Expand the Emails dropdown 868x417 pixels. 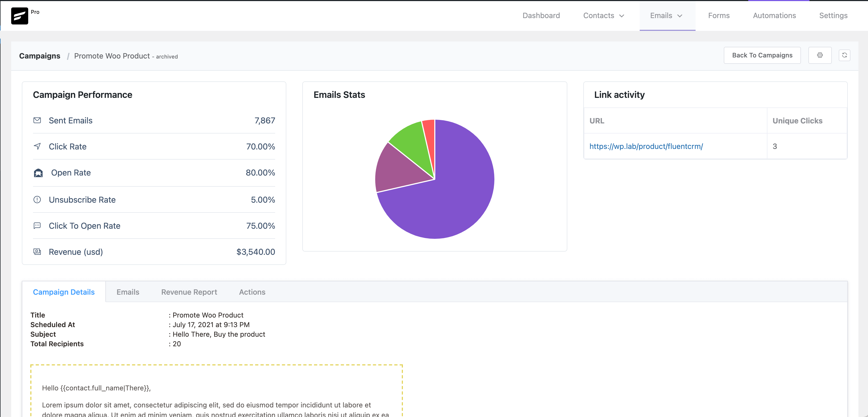[x=667, y=15]
